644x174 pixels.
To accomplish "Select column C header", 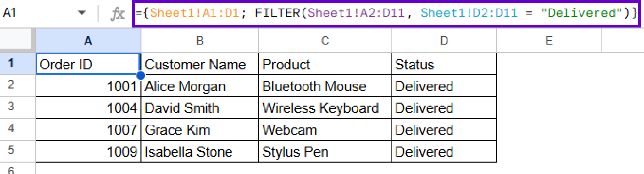I will pyautogui.click(x=325, y=41).
